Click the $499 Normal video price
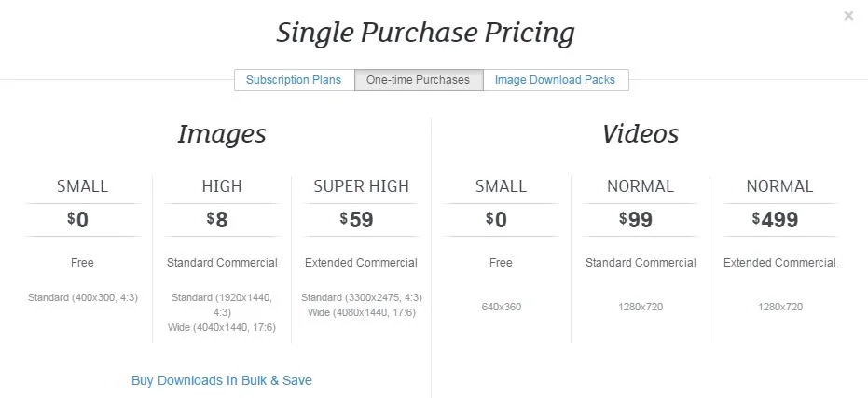 coord(775,220)
